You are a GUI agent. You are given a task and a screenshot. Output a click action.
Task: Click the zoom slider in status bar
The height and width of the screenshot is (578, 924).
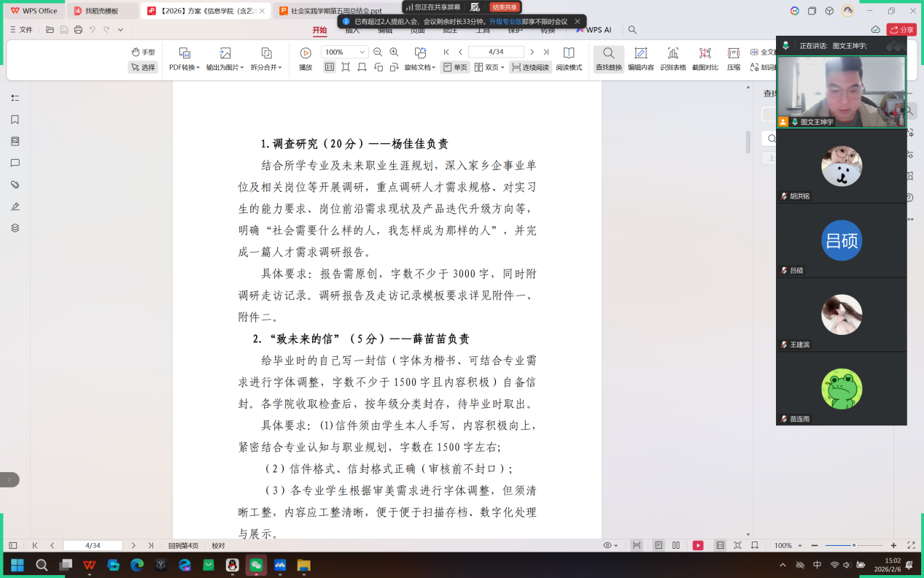click(x=854, y=545)
